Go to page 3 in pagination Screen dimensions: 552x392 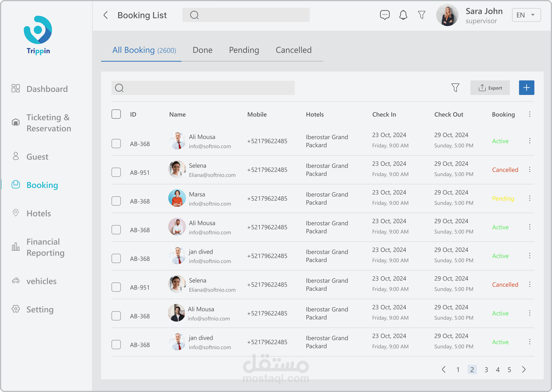[x=486, y=370]
